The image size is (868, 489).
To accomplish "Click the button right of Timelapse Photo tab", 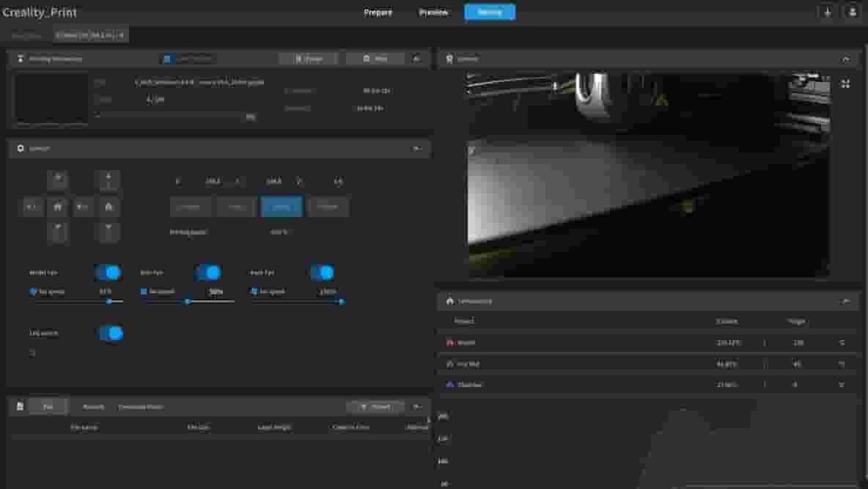I will tap(376, 406).
